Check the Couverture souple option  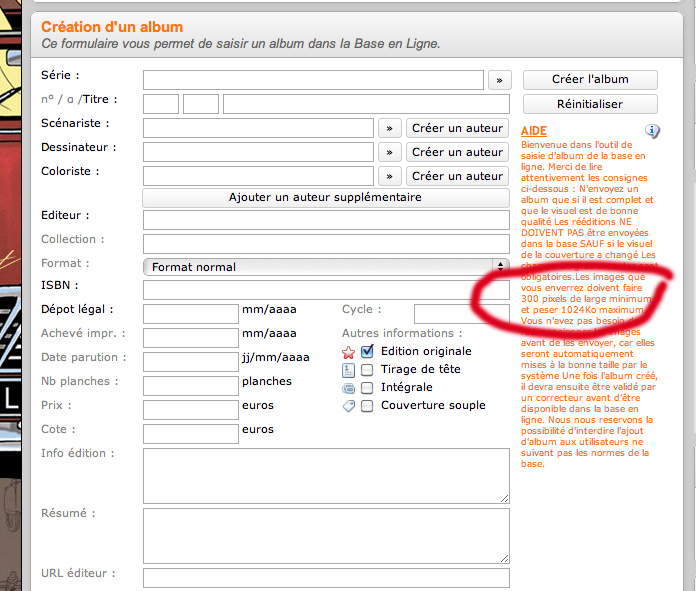click(367, 405)
